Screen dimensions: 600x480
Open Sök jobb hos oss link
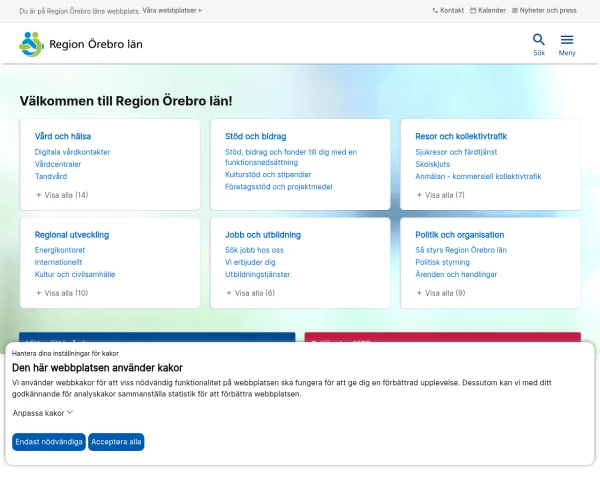tap(254, 250)
